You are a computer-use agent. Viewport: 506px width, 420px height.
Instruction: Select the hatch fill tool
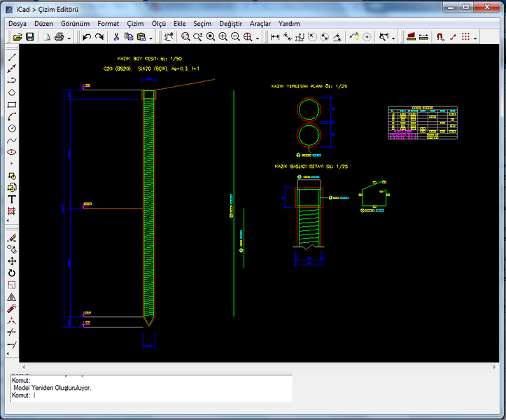(x=12, y=211)
